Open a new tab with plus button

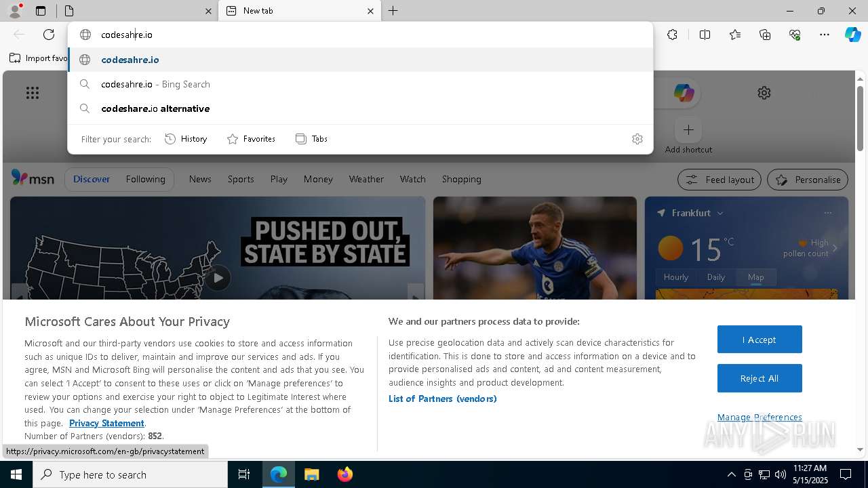point(393,11)
